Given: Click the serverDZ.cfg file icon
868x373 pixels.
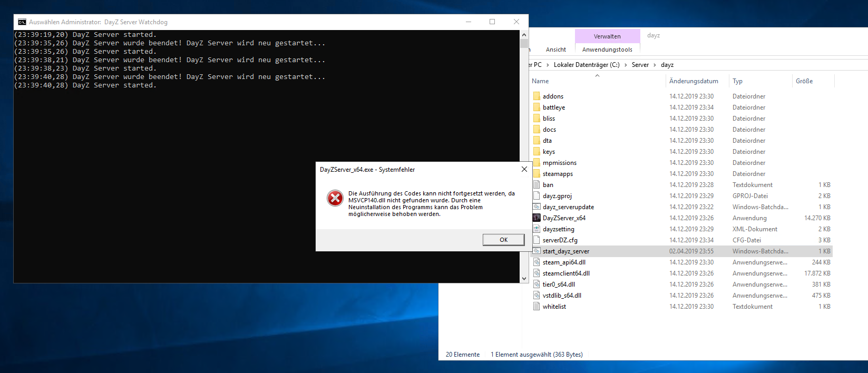Looking at the screenshot, I should 537,240.
